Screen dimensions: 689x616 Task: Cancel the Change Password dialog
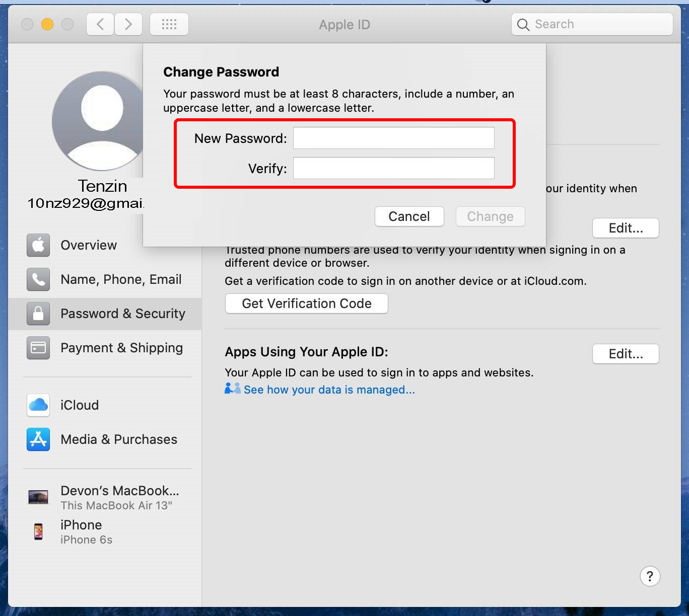[x=409, y=216]
